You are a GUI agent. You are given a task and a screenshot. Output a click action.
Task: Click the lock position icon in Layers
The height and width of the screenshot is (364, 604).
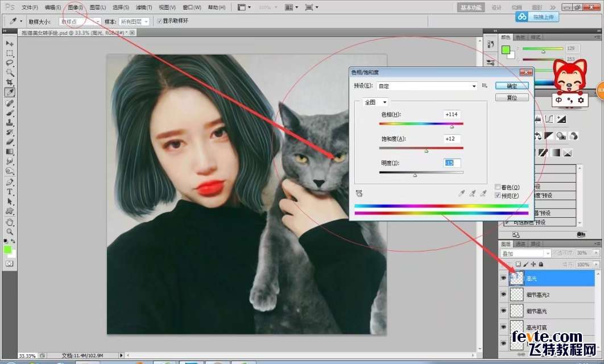tap(533, 264)
